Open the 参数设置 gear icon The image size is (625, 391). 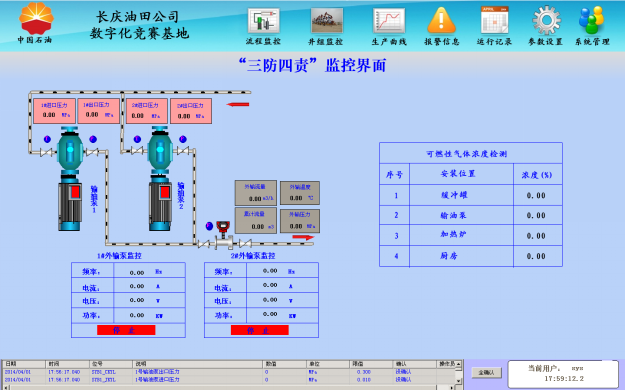tap(546, 20)
